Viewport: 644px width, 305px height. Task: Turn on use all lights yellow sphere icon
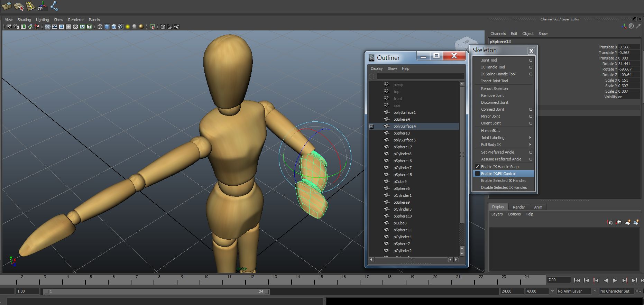click(128, 27)
